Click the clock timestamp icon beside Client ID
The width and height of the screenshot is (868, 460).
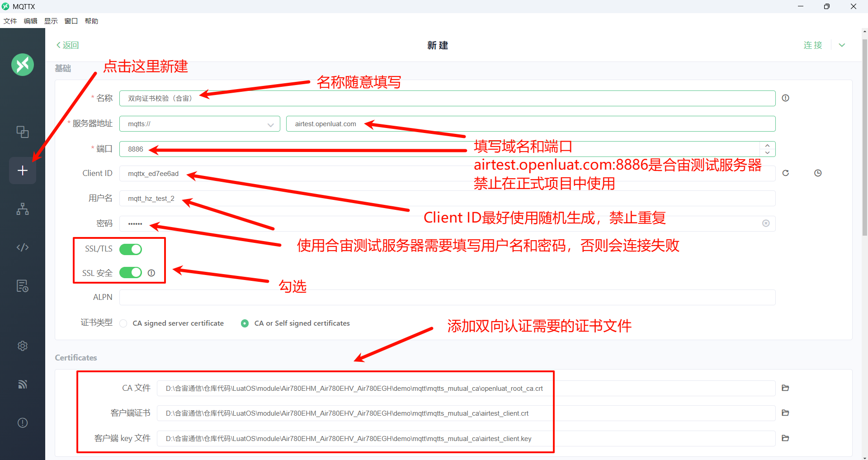[x=818, y=173]
